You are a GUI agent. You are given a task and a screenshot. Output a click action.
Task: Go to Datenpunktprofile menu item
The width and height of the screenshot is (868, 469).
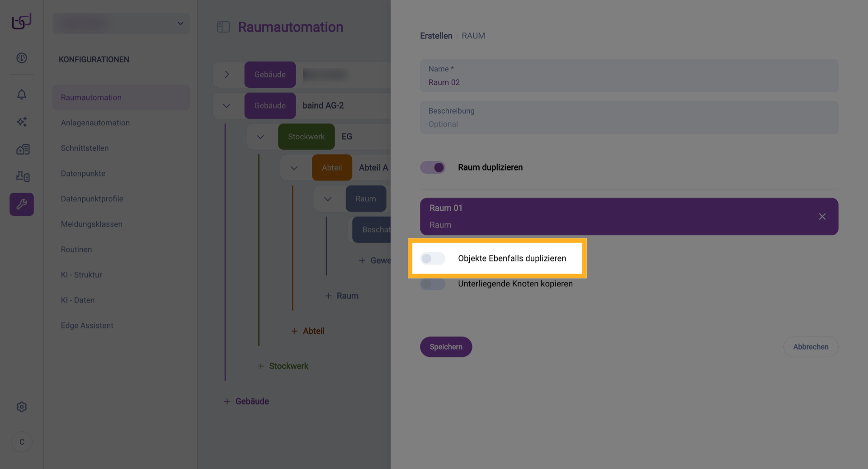pos(92,199)
